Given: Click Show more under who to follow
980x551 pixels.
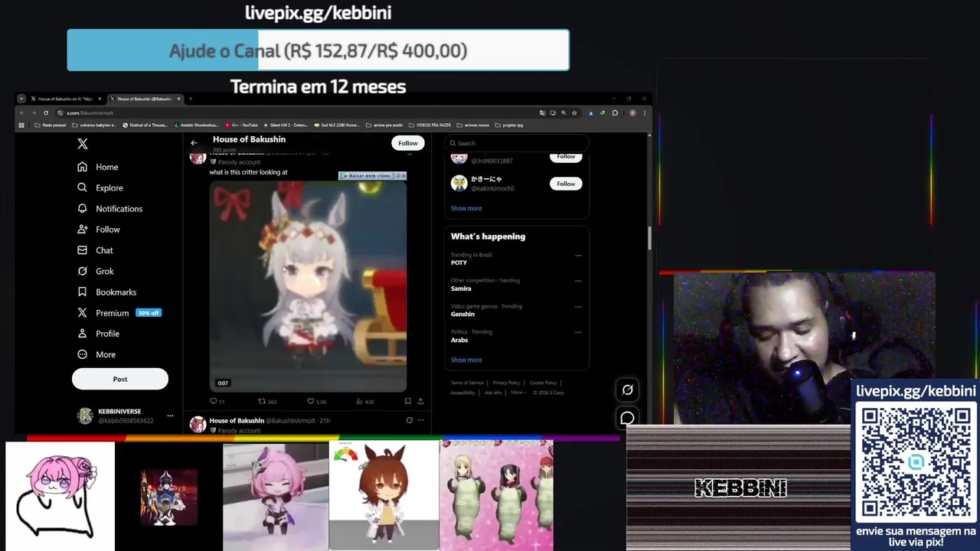Looking at the screenshot, I should pyautogui.click(x=466, y=208).
